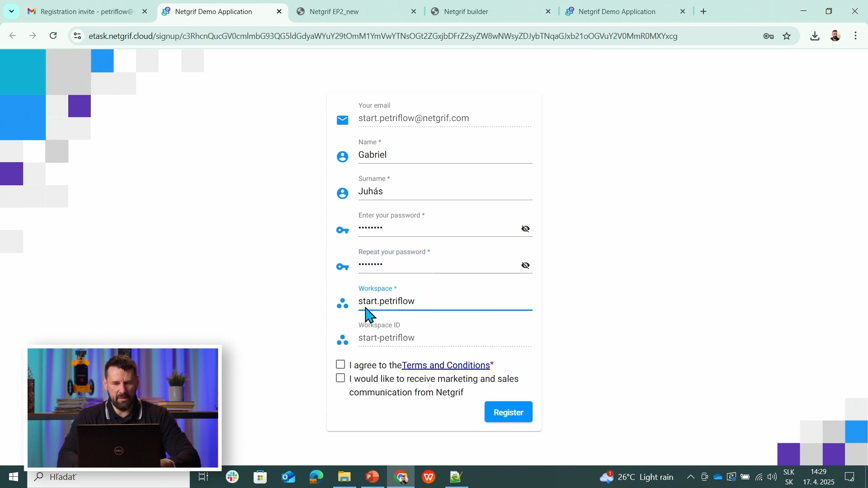Image resolution: width=868 pixels, height=488 pixels.
Task: Click the person icon beside Surname
Action: (x=342, y=193)
